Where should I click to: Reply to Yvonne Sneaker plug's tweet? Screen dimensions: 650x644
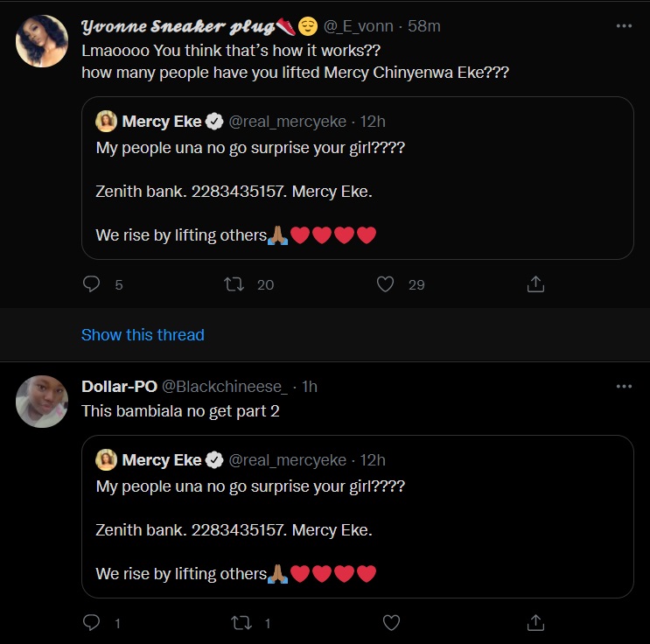point(92,284)
